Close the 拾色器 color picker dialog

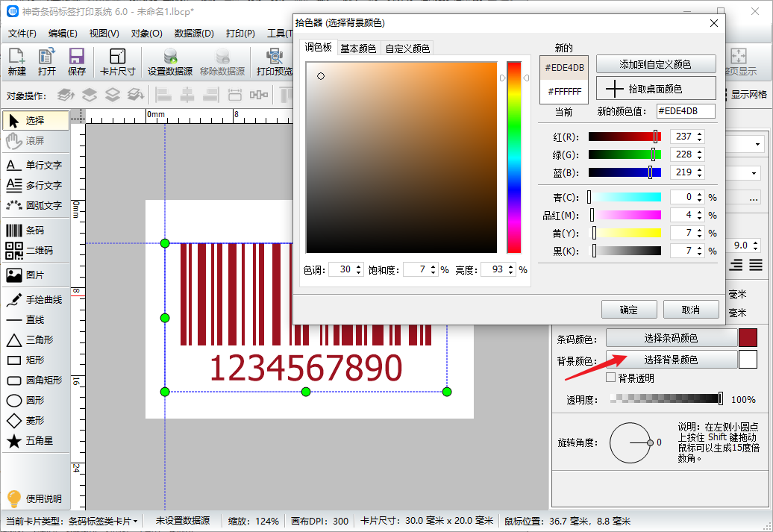tap(713, 23)
